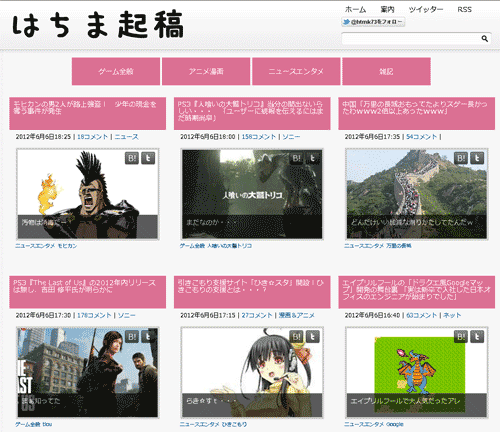Screen dimensions: 500x432
Task: Open the ニュースエンタメ category tab
Action: [x=296, y=71]
